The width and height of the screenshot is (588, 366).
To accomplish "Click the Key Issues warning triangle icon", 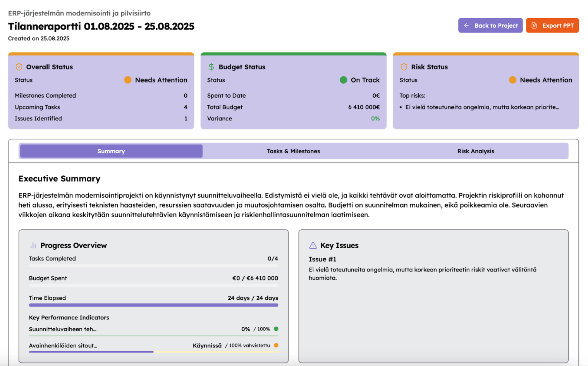I will click(x=313, y=246).
